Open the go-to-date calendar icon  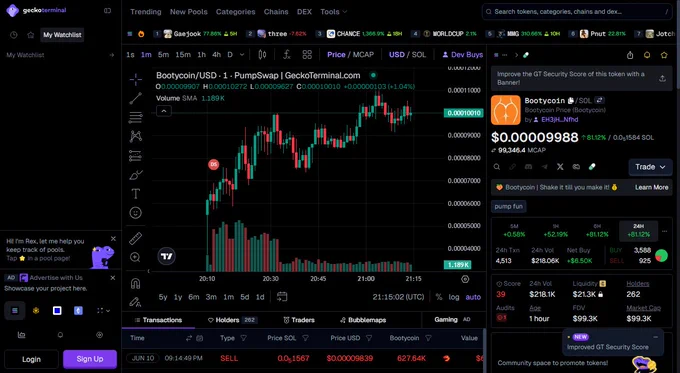282,297
